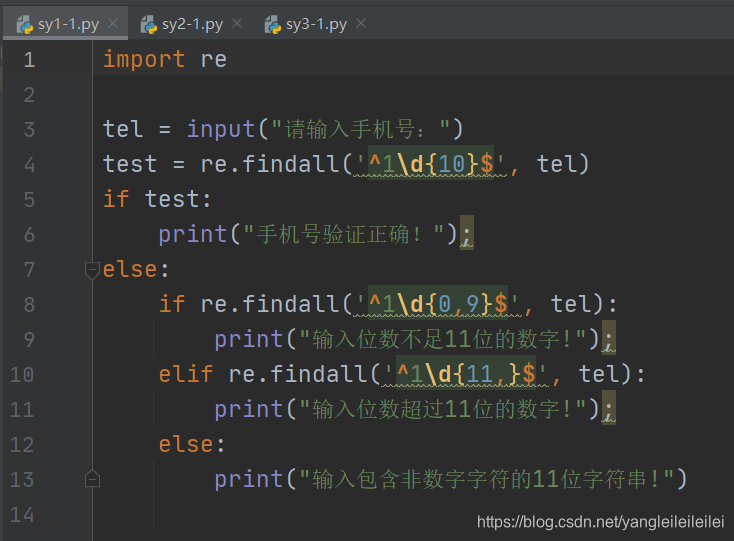Click the string "输入位数超过11位的数字!" on line 11

tap(443, 409)
